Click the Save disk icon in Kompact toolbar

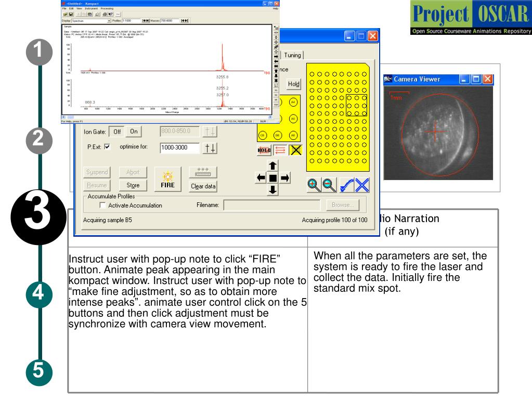(x=71, y=14)
